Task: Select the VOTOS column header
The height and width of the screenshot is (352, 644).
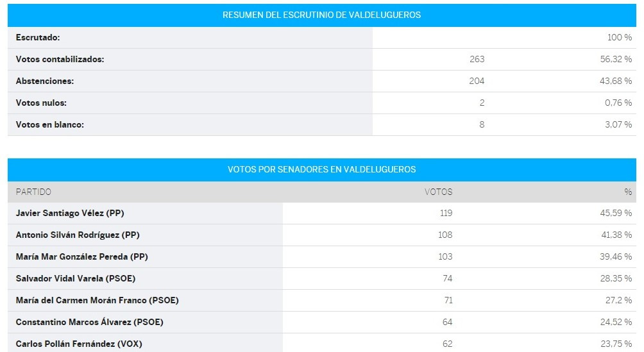Action: 438,192
